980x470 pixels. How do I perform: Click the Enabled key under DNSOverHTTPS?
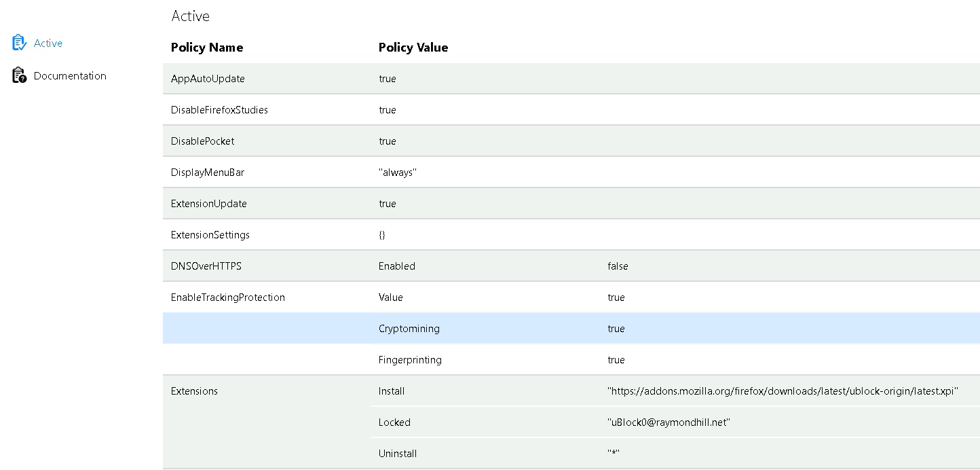pyautogui.click(x=397, y=266)
